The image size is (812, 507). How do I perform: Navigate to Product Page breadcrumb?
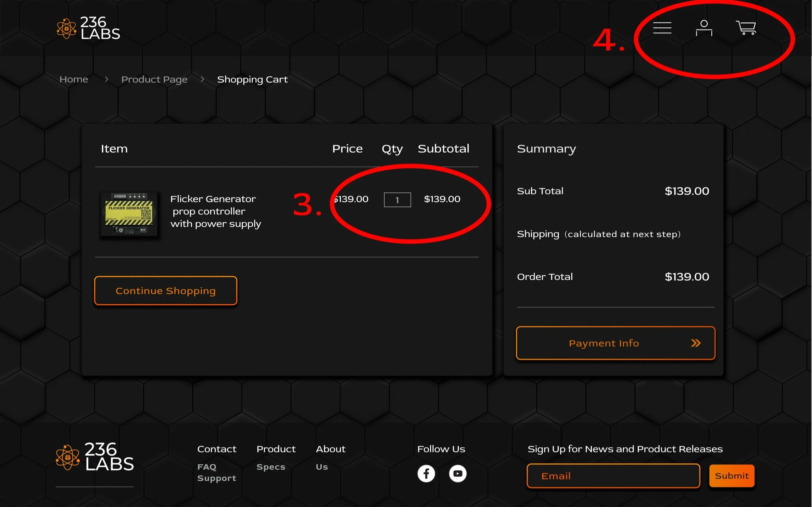click(x=154, y=80)
